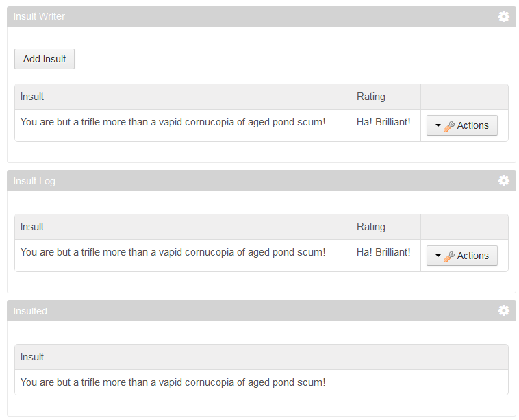Click Insult column header in Insult Writer

click(x=31, y=97)
